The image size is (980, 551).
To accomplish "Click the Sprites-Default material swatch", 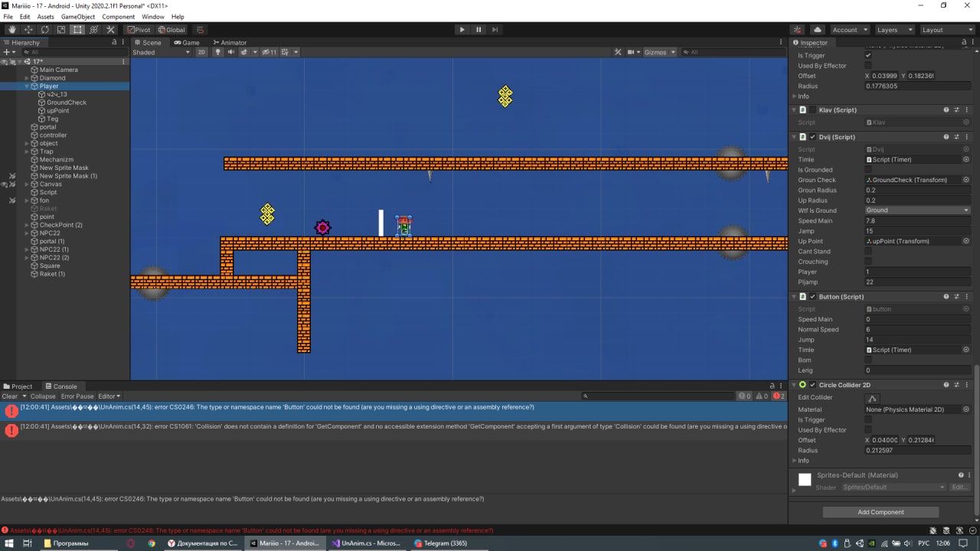I will 805,480.
